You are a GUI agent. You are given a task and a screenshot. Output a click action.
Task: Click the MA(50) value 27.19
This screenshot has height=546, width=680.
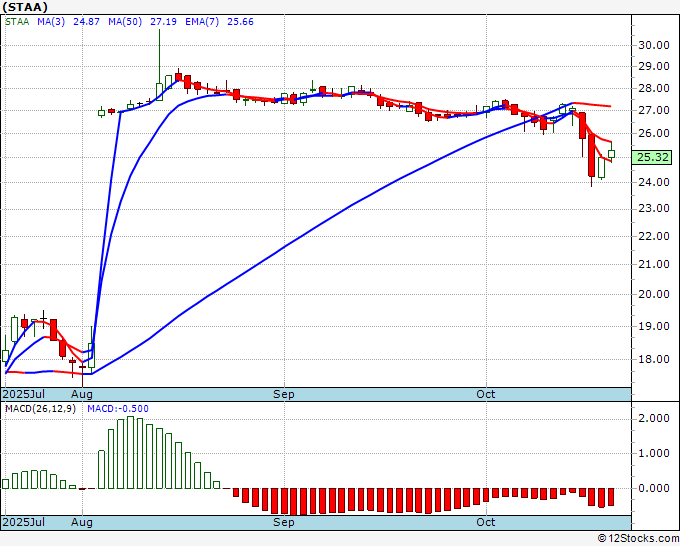coord(163,22)
